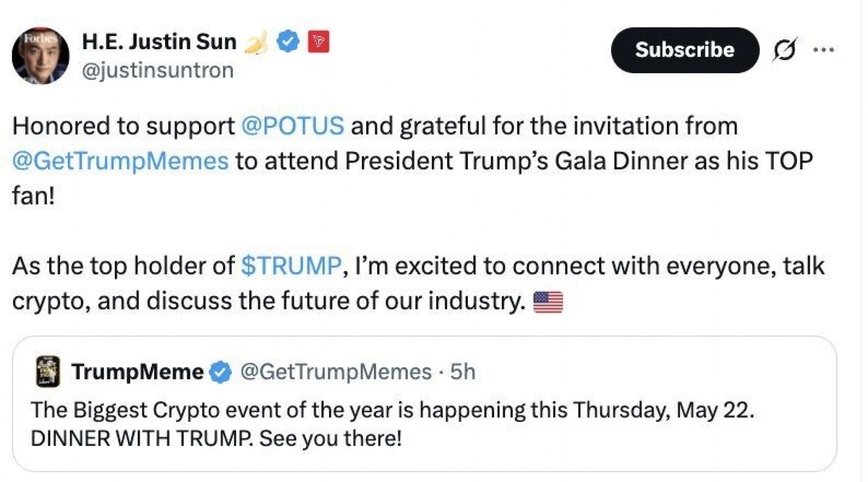This screenshot has height=482, width=868.
Task: Subscribe to Justin Sun
Action: pos(685,50)
